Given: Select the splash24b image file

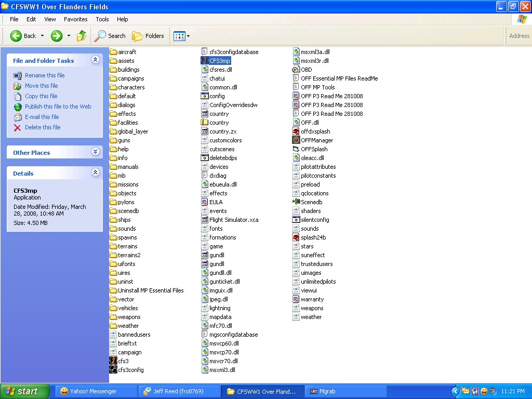Looking at the screenshot, I should click(309, 237).
